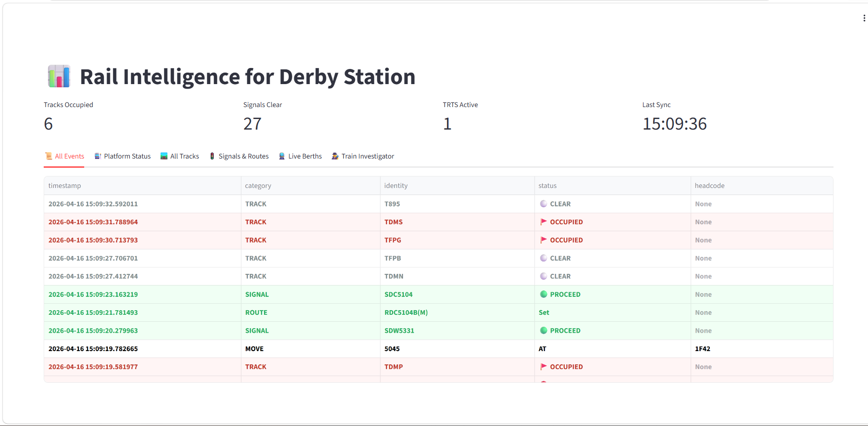Screen dimensions: 868x426
Task: Select the TDMP track identity cell
Action: [393, 367]
